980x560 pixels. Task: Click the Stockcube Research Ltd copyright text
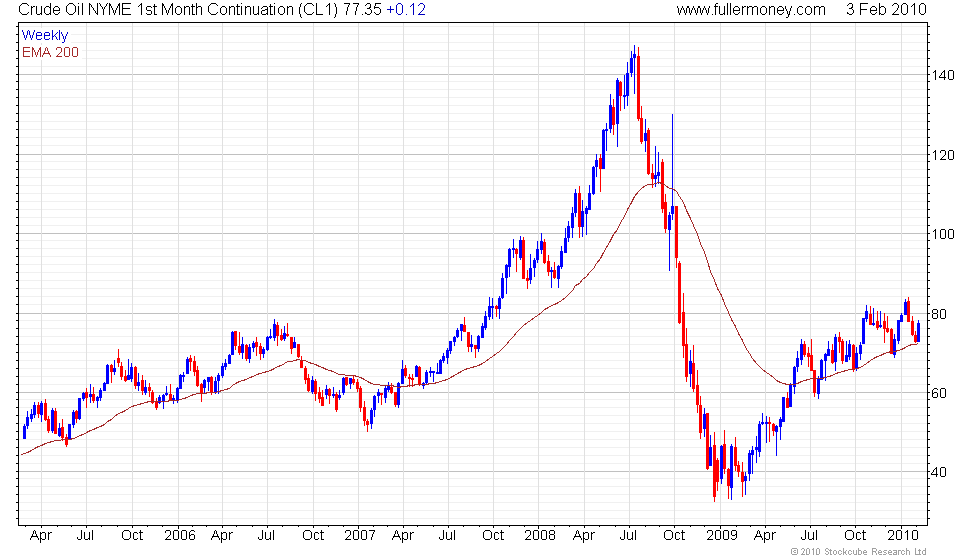click(x=859, y=552)
